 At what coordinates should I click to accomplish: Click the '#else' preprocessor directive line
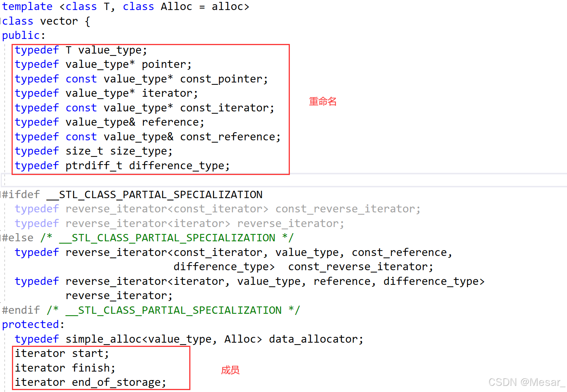[x=148, y=238]
